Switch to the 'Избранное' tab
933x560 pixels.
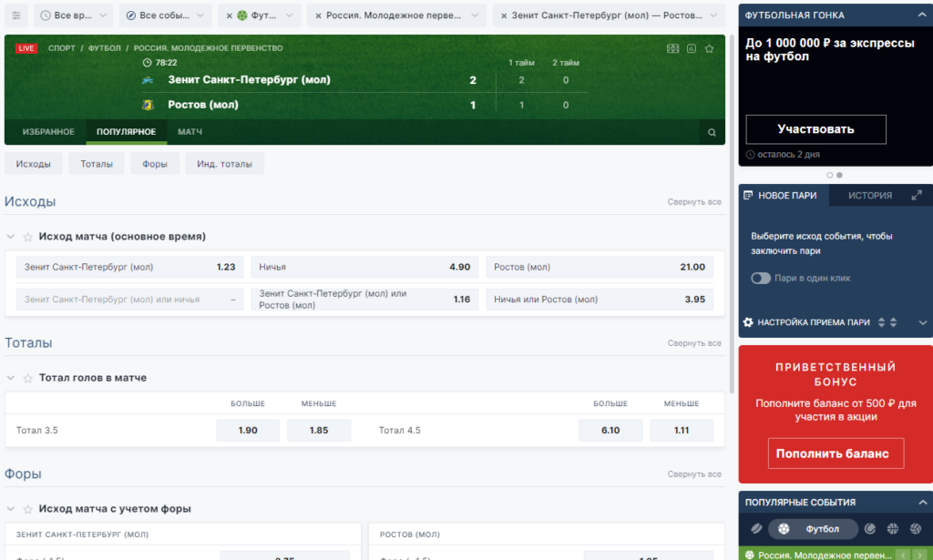point(48,132)
